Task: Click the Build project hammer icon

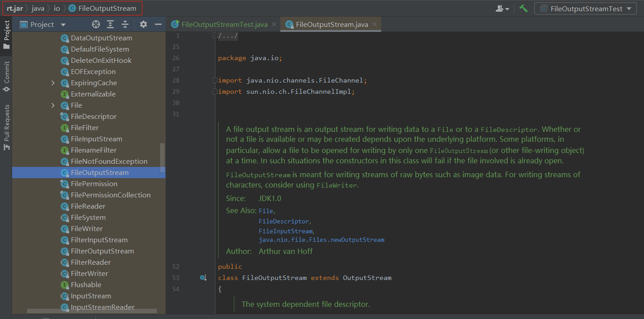Action: coord(523,9)
